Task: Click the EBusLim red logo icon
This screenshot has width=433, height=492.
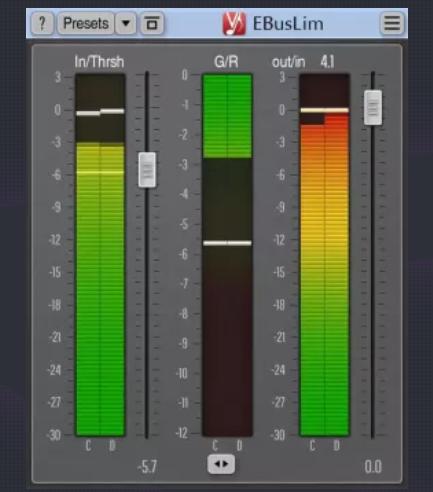Action: [234, 23]
